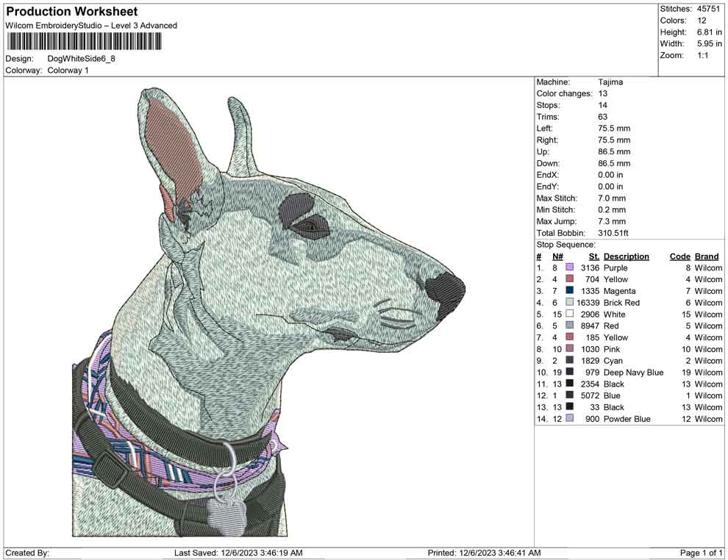This screenshot has height=560, width=728.
Task: Click the White swatch at stop 5
Action: 568,314
